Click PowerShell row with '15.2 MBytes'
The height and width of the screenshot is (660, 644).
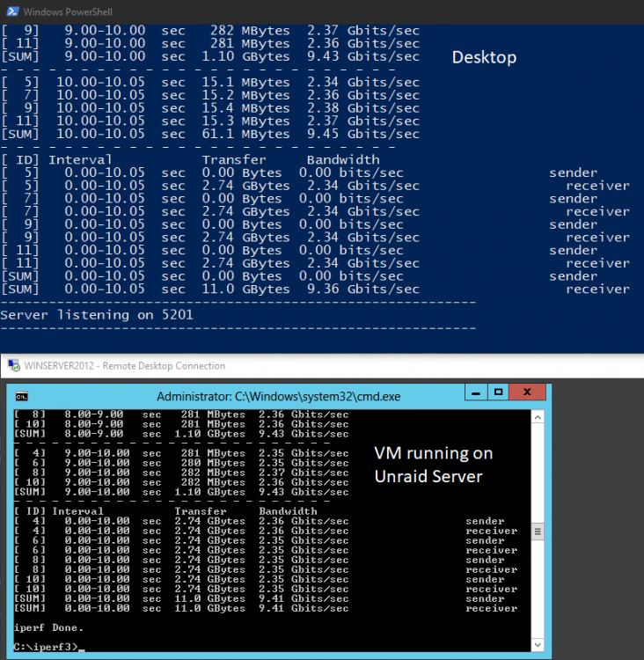click(210, 95)
